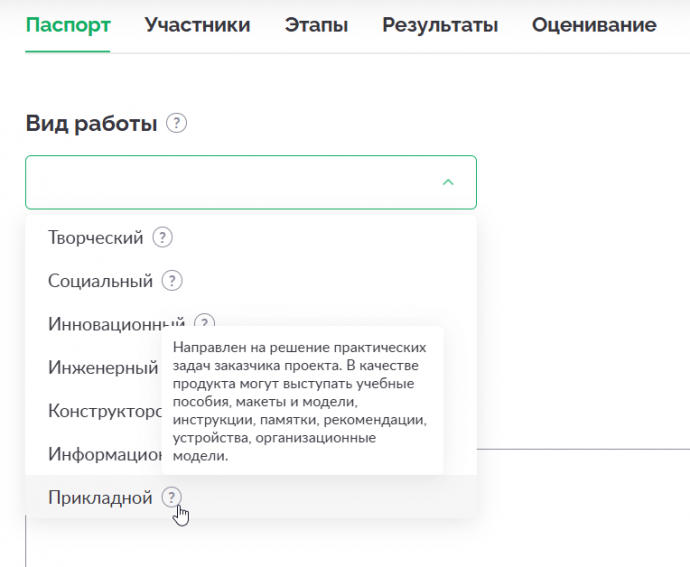
Task: Go to the Этапы tab
Action: [x=315, y=25]
